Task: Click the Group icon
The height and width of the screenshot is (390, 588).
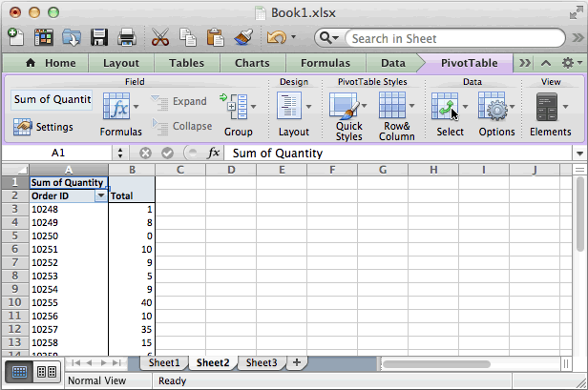Action: 234,107
